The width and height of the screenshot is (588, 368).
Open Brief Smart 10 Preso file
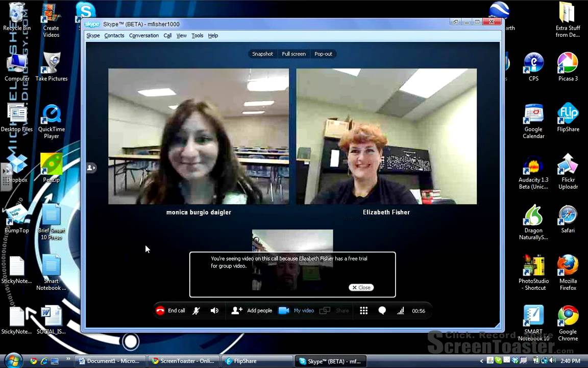tap(52, 222)
